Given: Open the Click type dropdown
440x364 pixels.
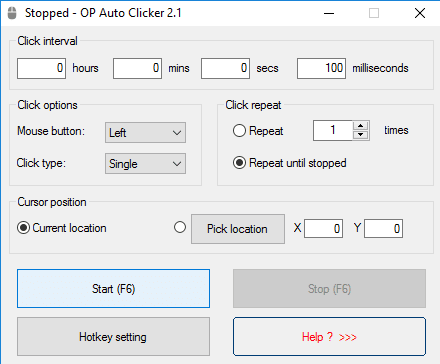Looking at the screenshot, I should 145,163.
